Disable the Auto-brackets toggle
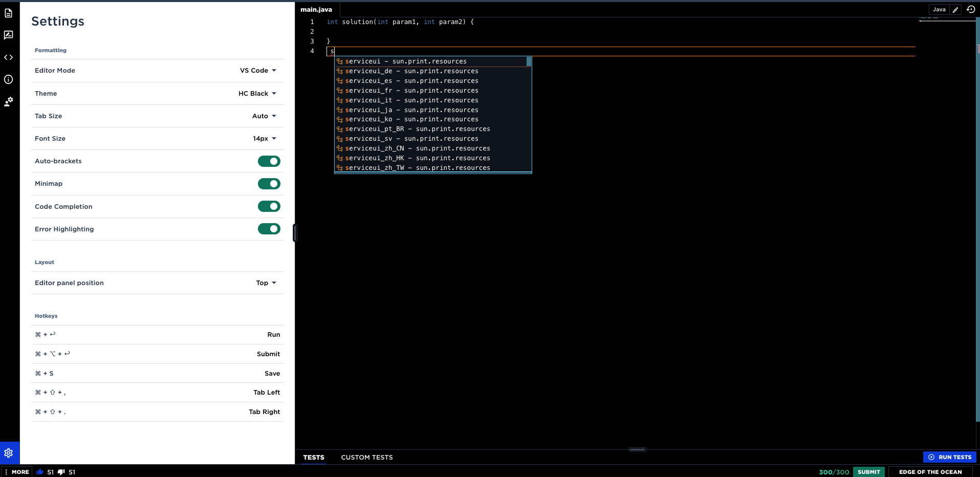 point(269,161)
